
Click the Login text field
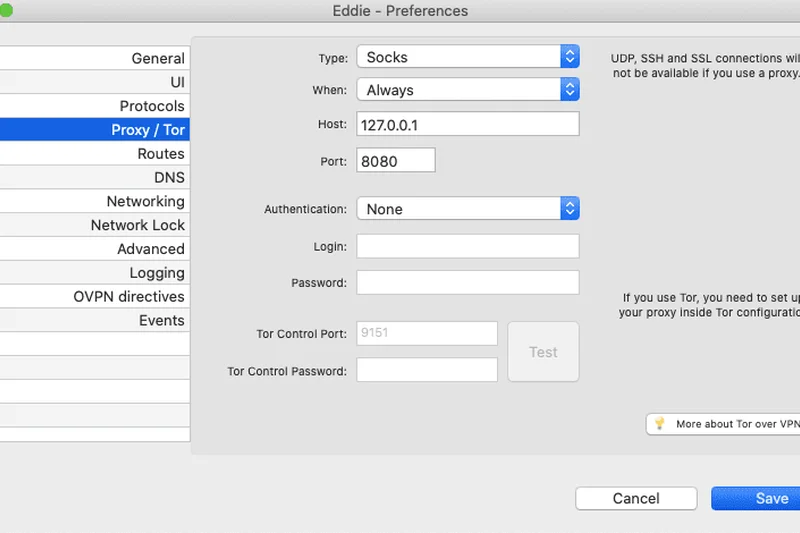pyautogui.click(x=468, y=246)
